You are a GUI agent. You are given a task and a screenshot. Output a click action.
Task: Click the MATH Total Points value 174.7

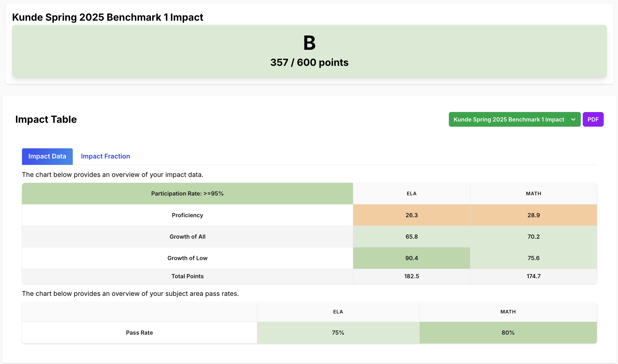click(533, 276)
